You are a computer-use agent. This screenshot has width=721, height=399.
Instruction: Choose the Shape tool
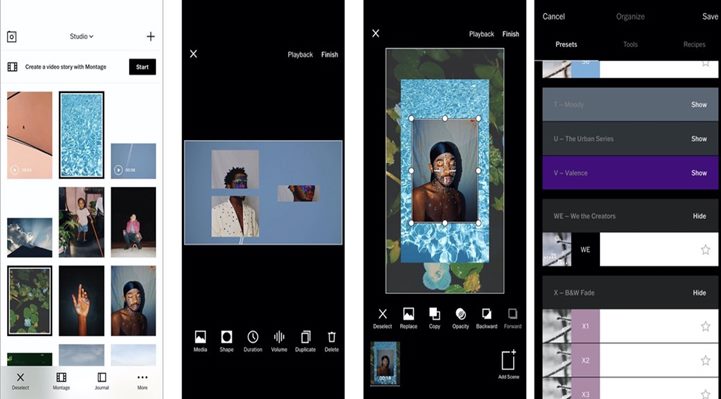226,341
